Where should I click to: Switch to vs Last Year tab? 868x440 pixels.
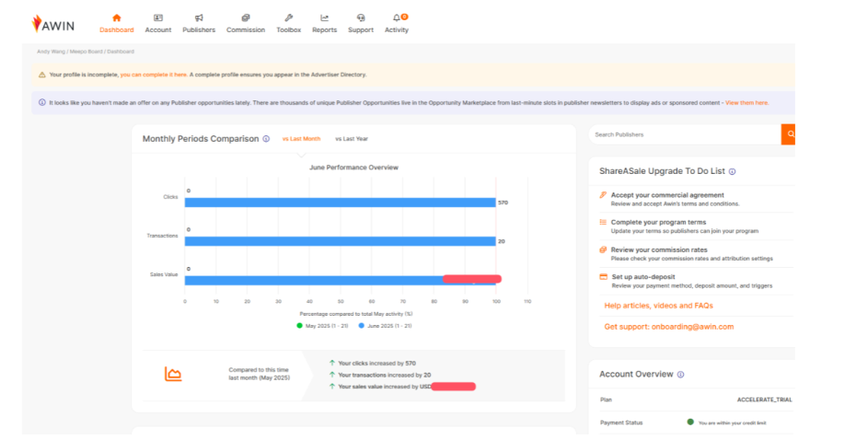[x=352, y=139]
